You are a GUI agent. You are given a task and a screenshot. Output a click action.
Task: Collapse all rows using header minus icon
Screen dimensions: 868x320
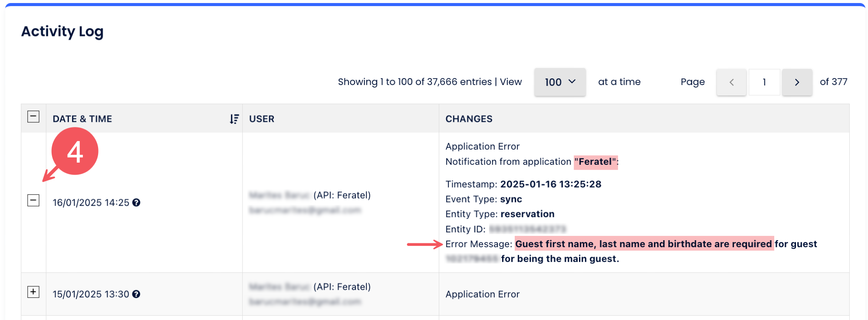coord(33,117)
